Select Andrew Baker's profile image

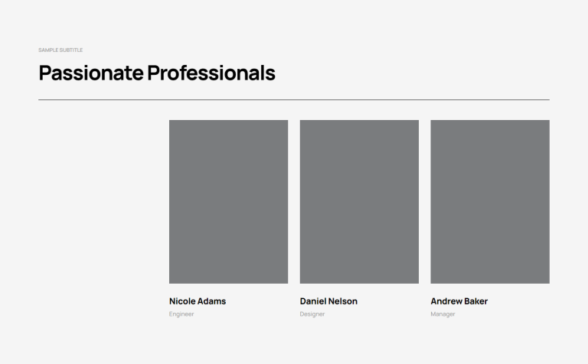(x=490, y=201)
